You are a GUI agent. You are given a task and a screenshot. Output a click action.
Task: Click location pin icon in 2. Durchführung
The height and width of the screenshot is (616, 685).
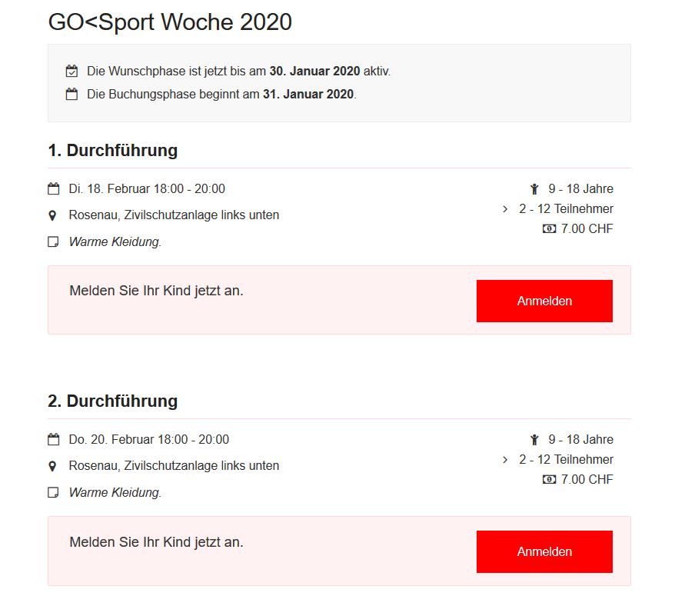pos(52,466)
